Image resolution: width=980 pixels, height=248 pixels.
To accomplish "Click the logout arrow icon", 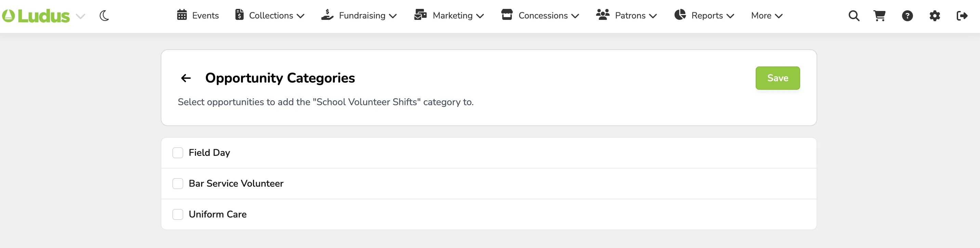I will click(962, 16).
